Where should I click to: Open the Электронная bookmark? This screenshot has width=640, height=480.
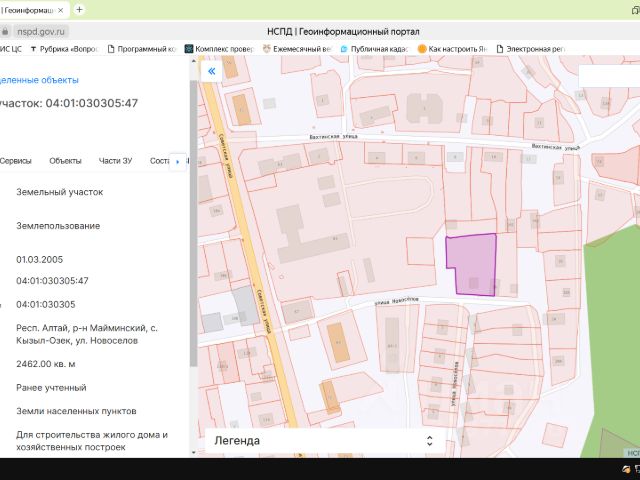[535, 48]
